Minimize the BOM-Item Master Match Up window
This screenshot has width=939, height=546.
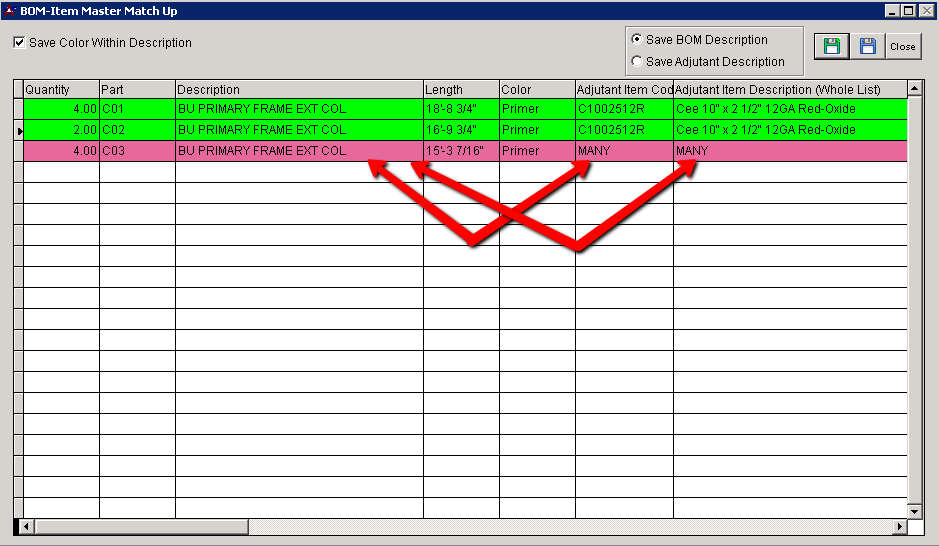pos(891,11)
